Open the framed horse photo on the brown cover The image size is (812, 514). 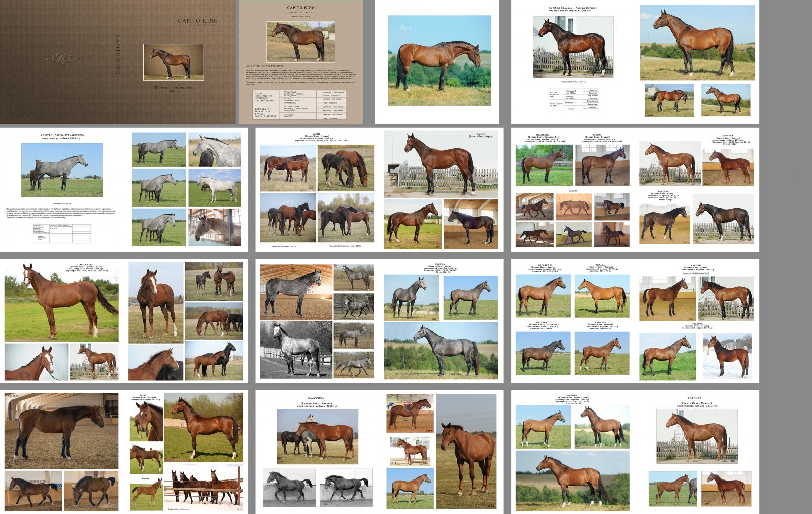(x=173, y=62)
